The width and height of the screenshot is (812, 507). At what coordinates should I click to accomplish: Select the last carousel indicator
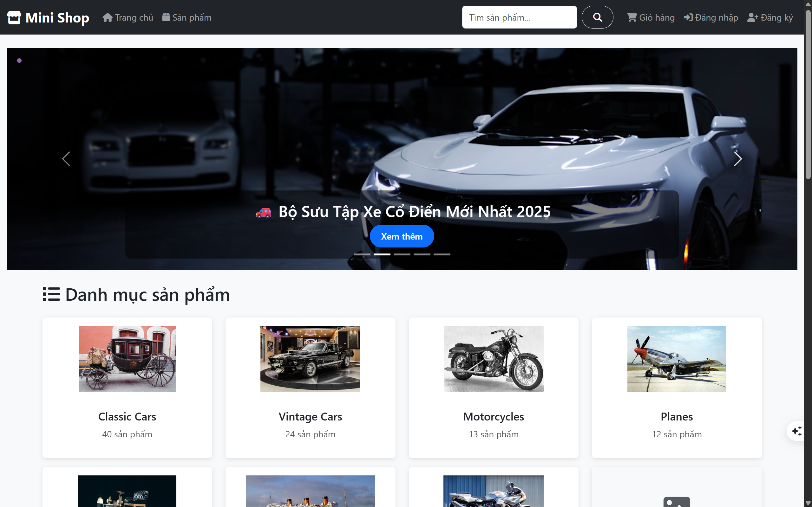[x=442, y=254]
